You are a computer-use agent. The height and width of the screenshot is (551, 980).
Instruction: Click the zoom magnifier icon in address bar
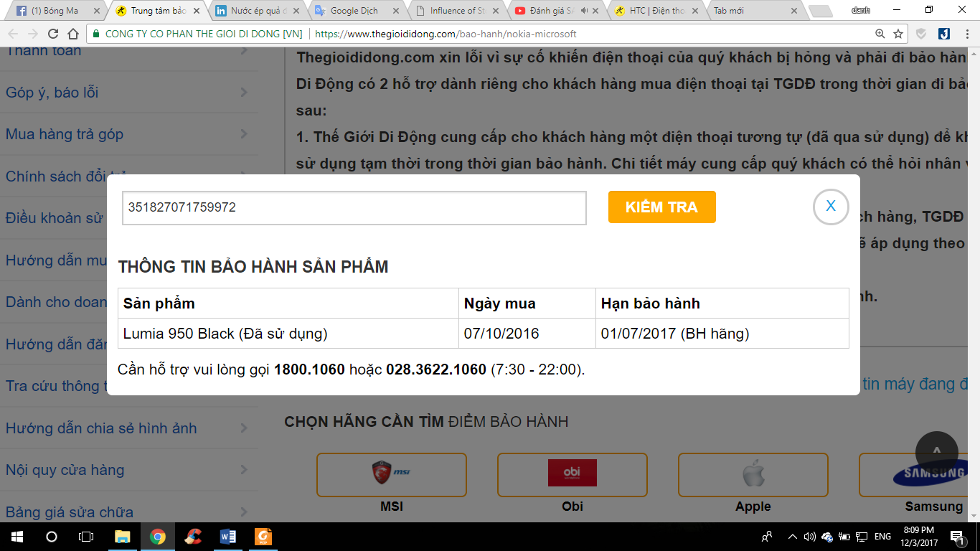(880, 34)
